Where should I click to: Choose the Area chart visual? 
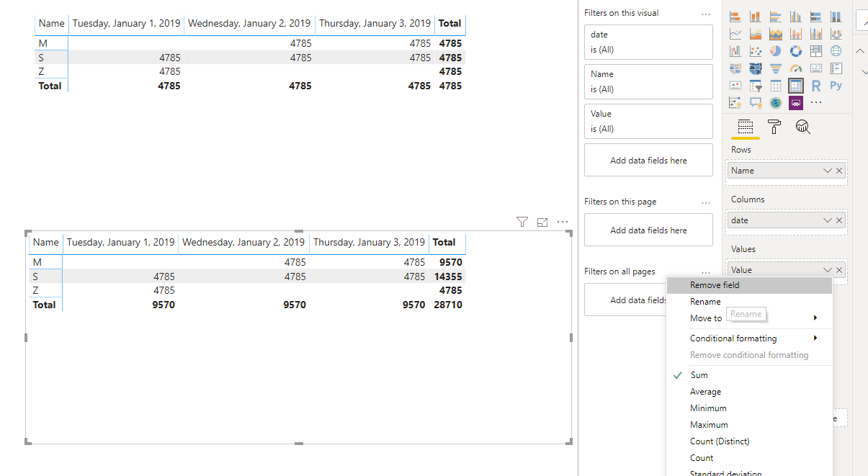(756, 34)
